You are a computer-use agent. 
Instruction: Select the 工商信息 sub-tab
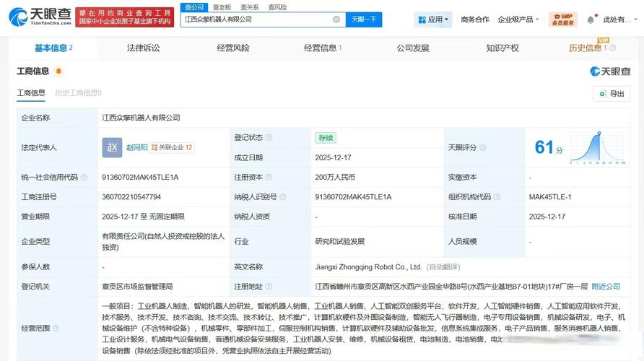click(x=31, y=93)
